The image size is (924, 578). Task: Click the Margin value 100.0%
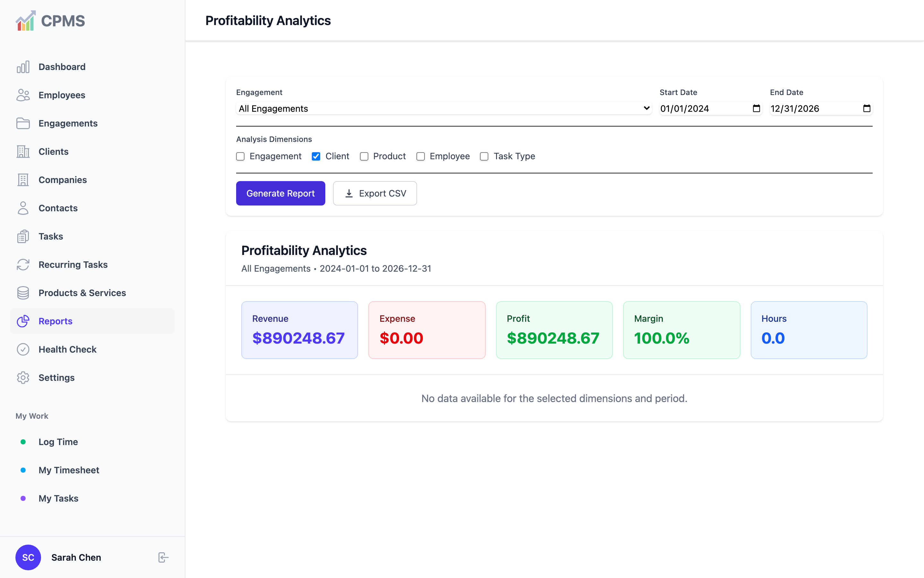(662, 338)
